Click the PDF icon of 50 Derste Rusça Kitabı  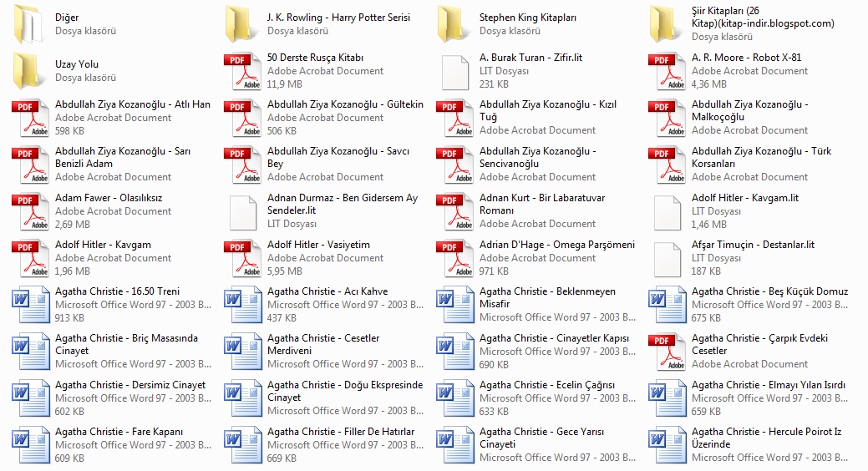click(242, 71)
